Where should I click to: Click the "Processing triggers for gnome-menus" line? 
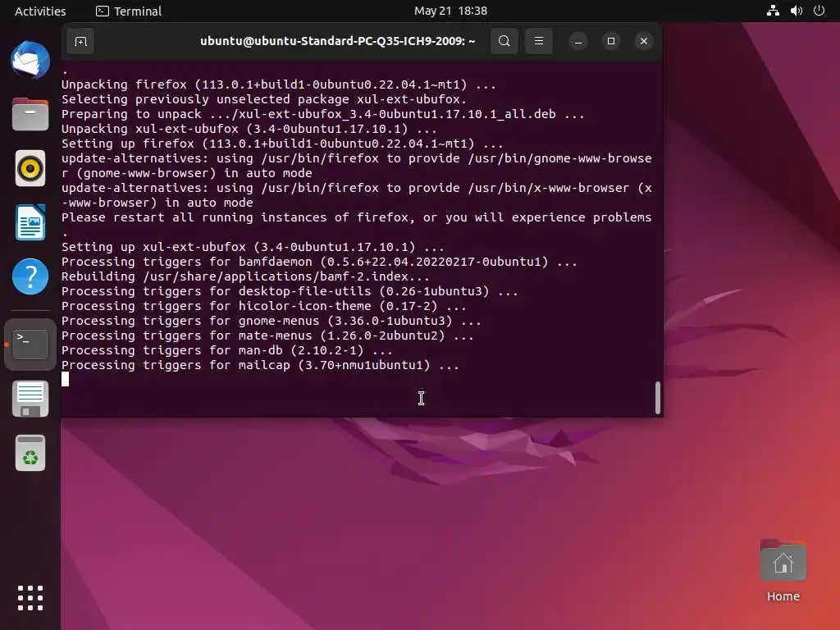pos(271,321)
